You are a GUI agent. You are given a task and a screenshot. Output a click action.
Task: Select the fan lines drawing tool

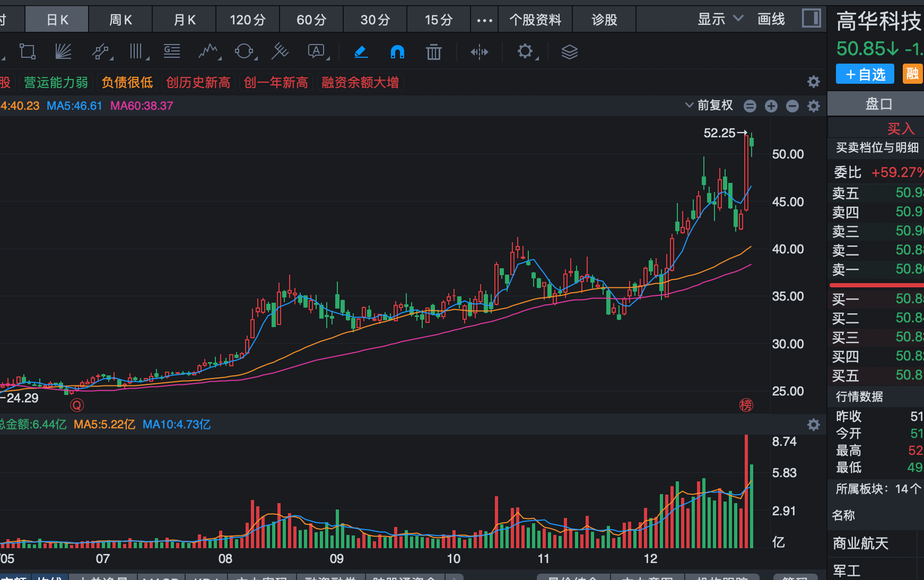(63, 51)
